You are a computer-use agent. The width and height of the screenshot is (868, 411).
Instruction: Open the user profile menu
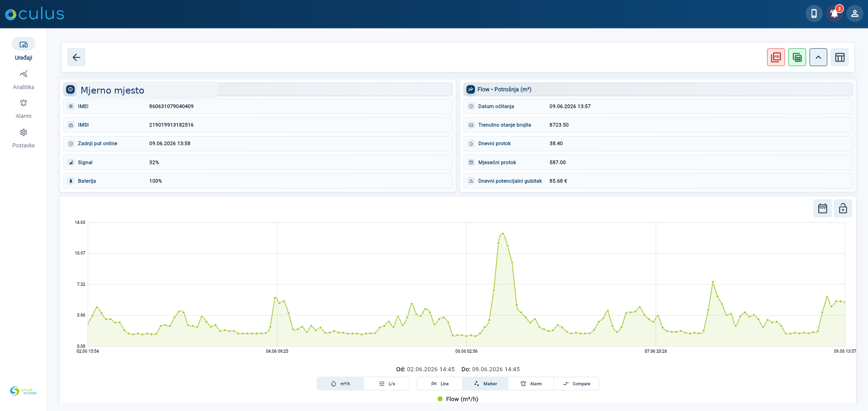[x=855, y=14]
